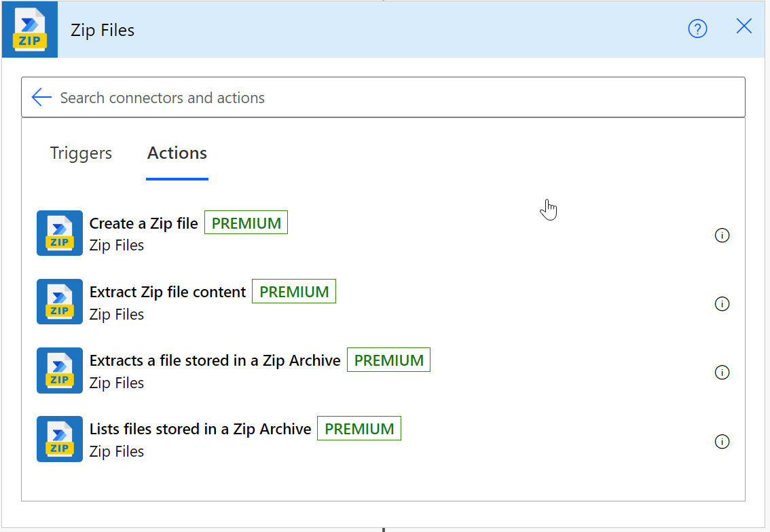The height and width of the screenshot is (532, 770).
Task: Select the Create a Zip file action icon
Action: [x=59, y=233]
